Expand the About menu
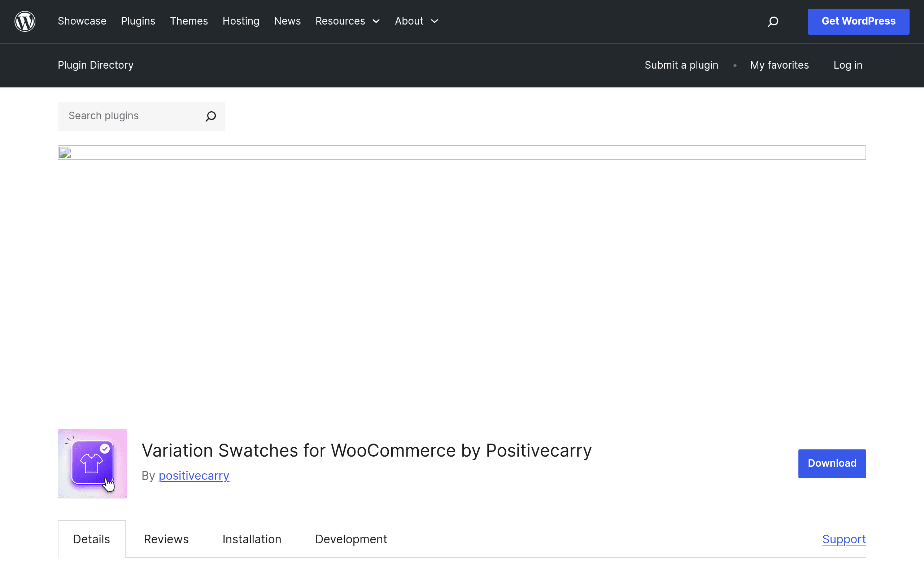This screenshot has height=578, width=924. 417,21
